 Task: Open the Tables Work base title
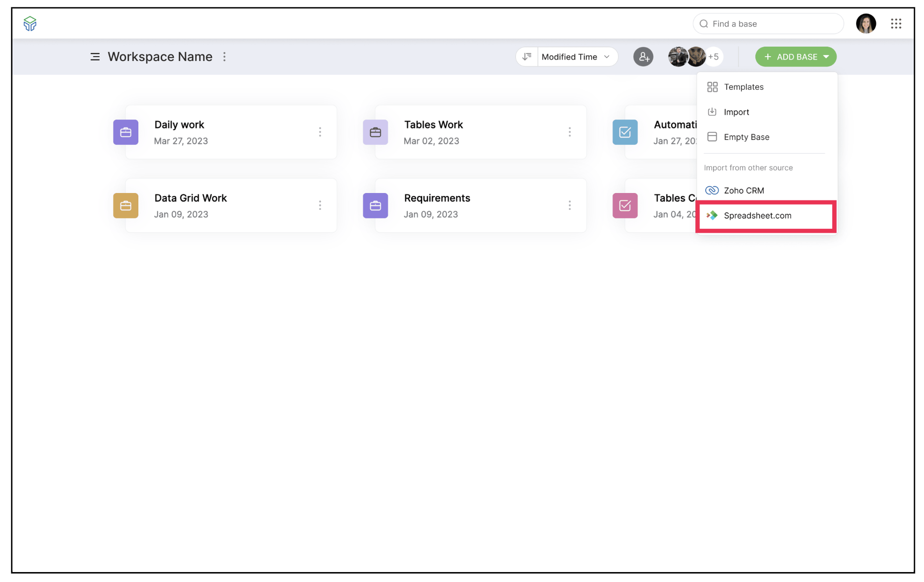pyautogui.click(x=433, y=125)
